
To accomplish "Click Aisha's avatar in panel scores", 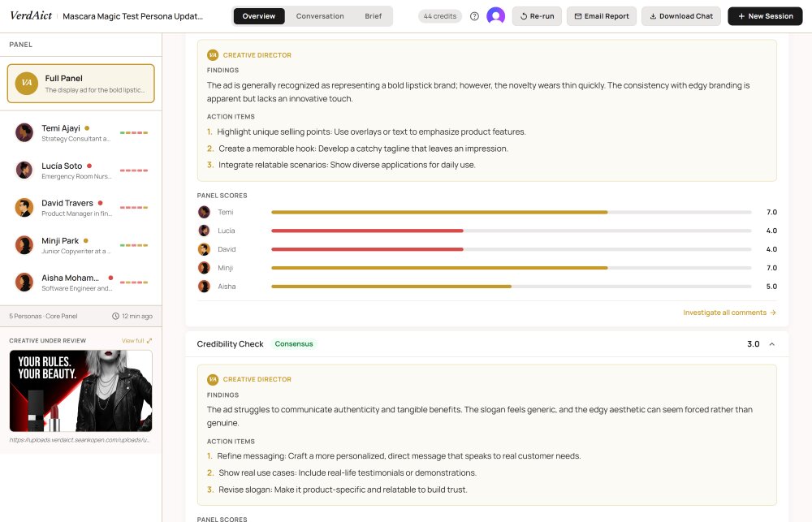I will [204, 287].
